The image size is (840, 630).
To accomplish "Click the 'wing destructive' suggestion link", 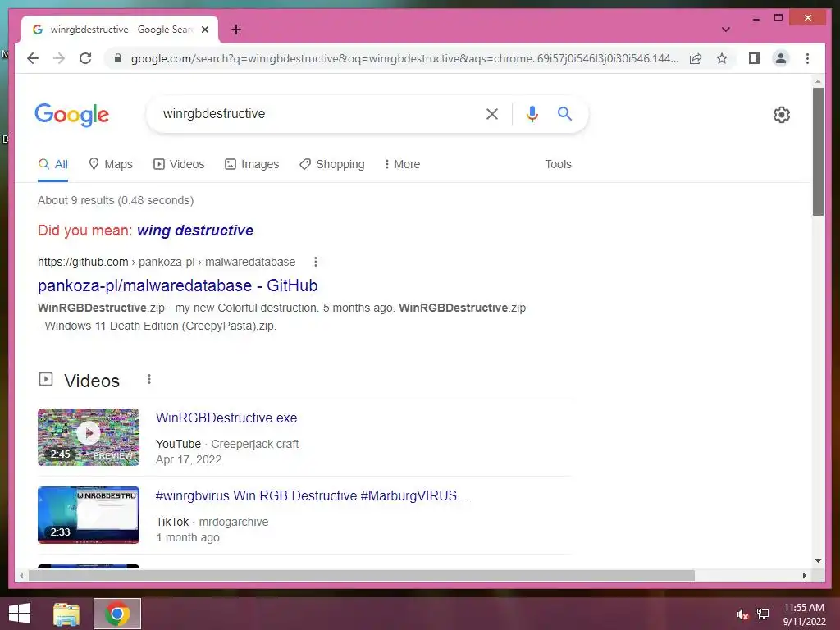I will click(195, 231).
